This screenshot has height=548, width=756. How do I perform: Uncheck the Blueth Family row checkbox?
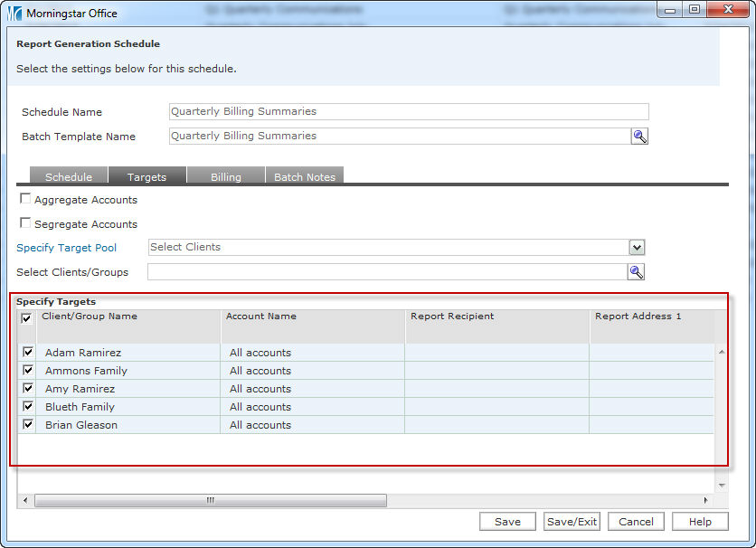pyautogui.click(x=28, y=406)
